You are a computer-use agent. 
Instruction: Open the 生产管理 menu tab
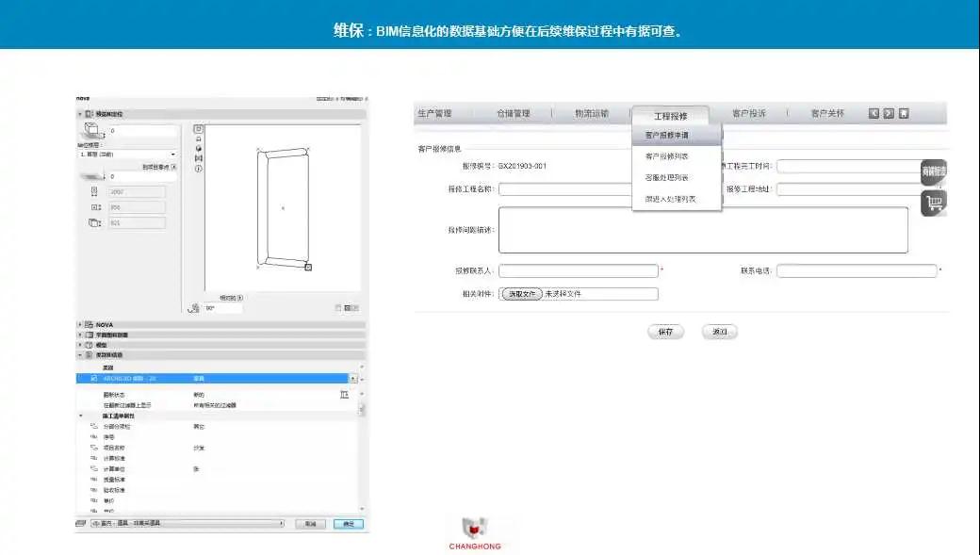[434, 114]
